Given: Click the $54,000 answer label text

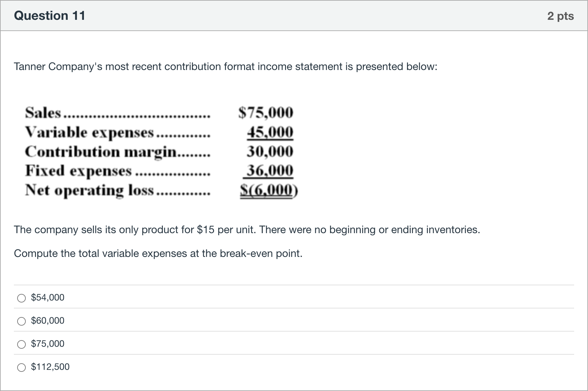Looking at the screenshot, I should [48, 298].
